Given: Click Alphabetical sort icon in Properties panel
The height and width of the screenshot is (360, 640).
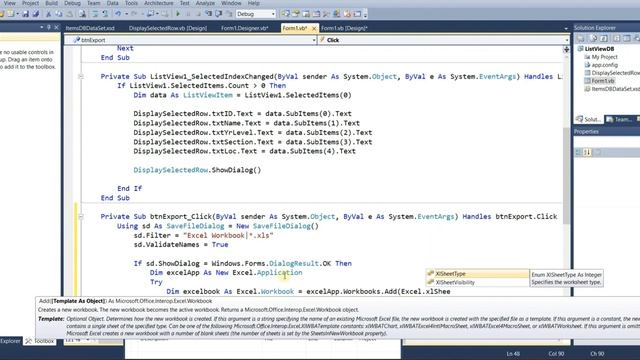Looking at the screenshot, I should pos(587,152).
